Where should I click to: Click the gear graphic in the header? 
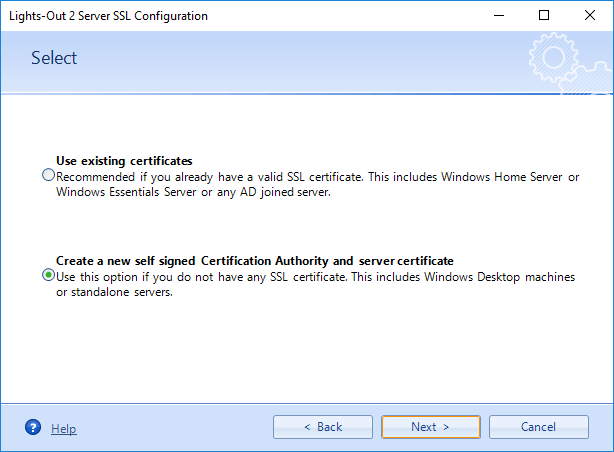coord(554,58)
